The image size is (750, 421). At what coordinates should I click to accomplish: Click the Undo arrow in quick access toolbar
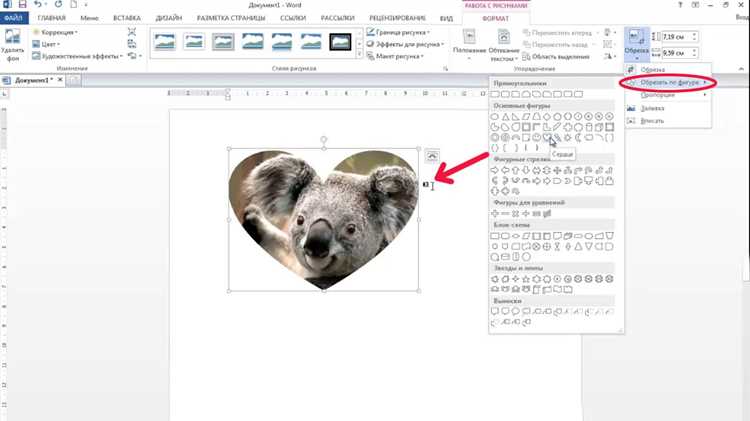[x=38, y=4]
